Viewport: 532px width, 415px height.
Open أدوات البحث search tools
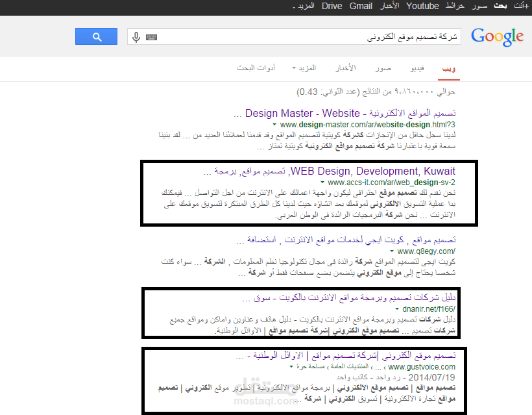(256, 68)
